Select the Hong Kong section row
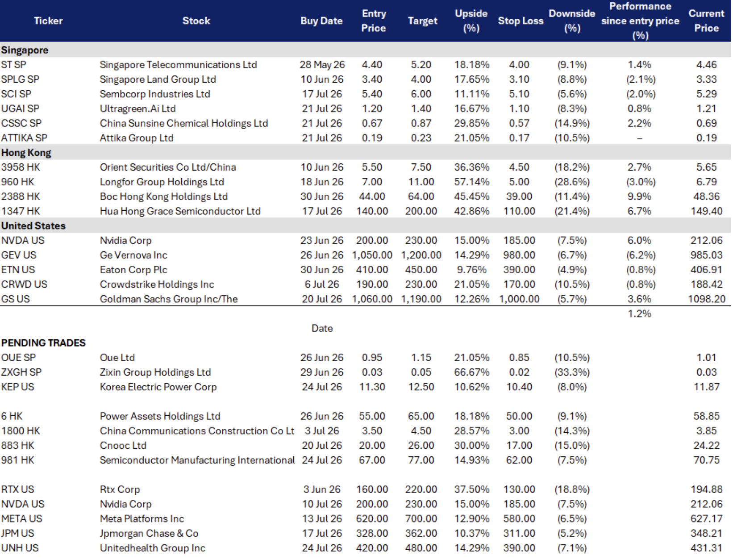The width and height of the screenshot is (733, 560). (x=366, y=153)
